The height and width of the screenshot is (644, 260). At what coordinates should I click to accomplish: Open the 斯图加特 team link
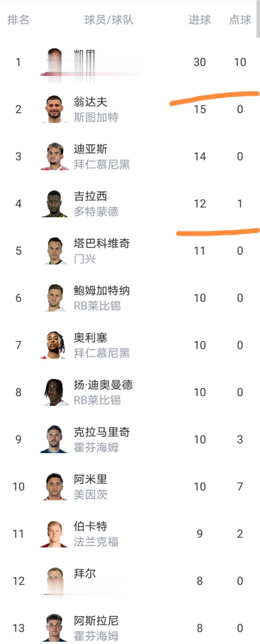point(96,117)
